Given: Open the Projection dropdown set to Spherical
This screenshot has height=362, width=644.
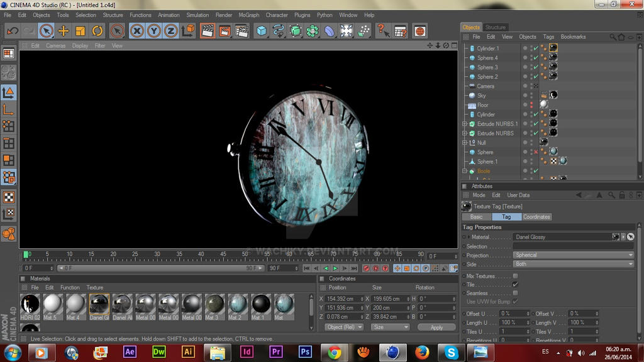Looking at the screenshot, I should [573, 255].
